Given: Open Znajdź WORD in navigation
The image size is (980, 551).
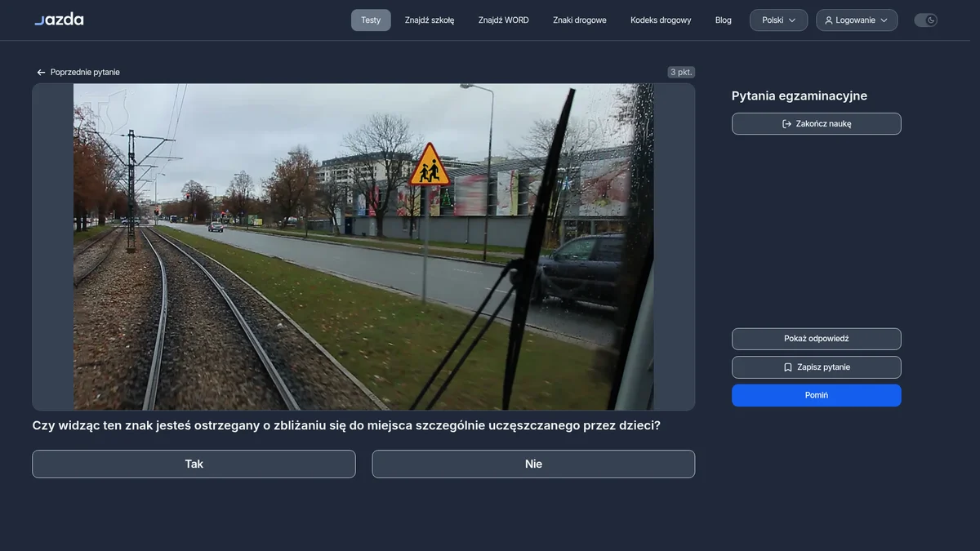Looking at the screenshot, I should (504, 20).
